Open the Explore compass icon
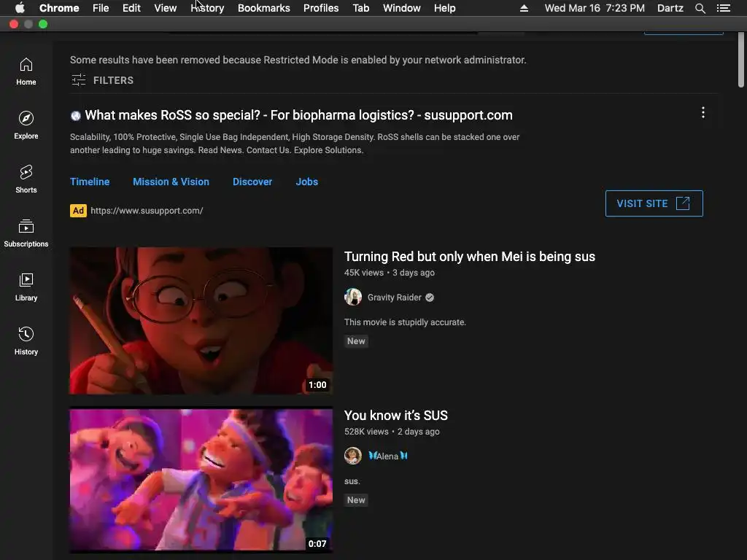The image size is (747, 560). 26,118
